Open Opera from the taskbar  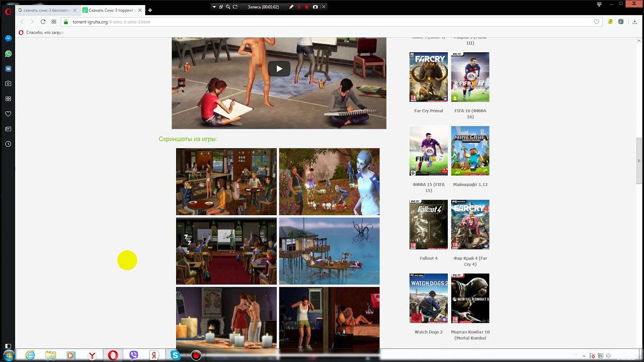pos(113,355)
